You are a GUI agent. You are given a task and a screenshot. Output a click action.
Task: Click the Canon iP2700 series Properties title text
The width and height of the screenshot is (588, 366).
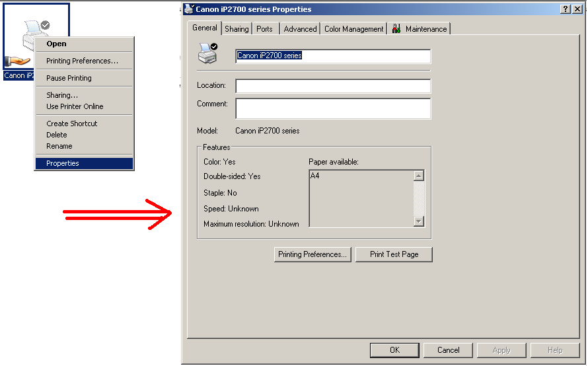(x=254, y=9)
